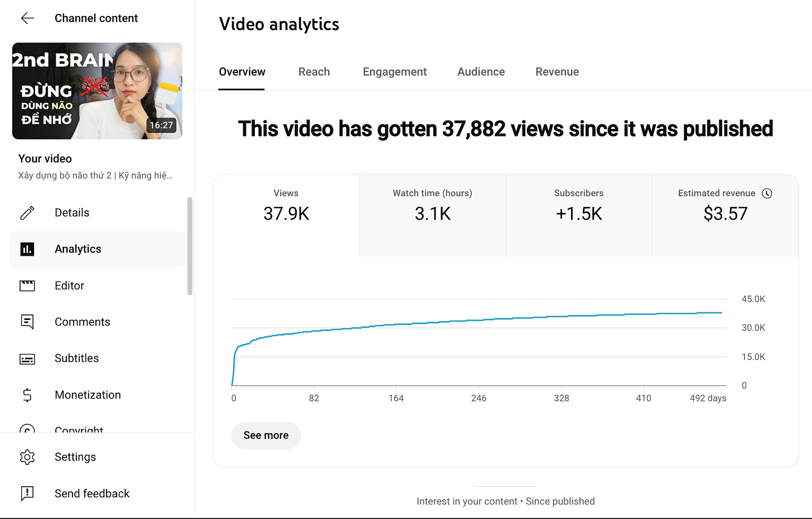This screenshot has width=812, height=519.
Task: Click the Video analytics heading
Action: [x=279, y=25]
